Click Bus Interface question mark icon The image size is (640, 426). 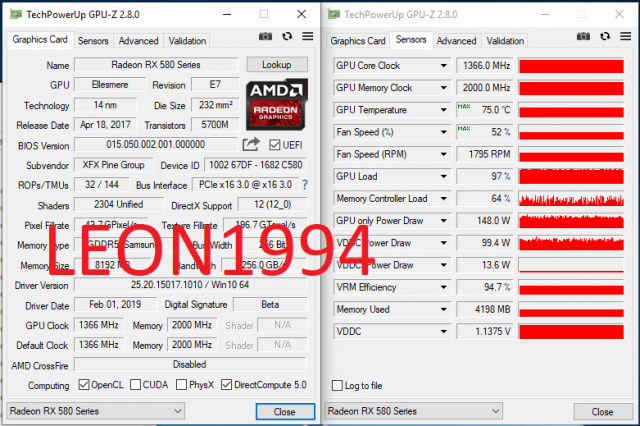[x=305, y=185]
